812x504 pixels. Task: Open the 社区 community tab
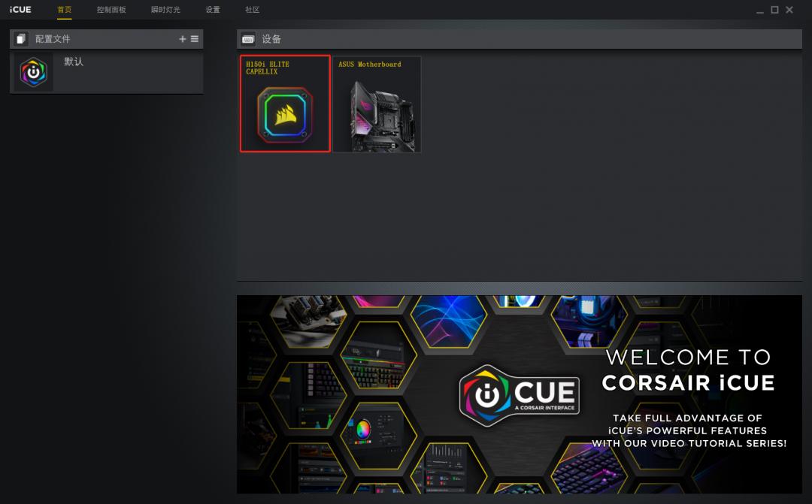point(252,10)
